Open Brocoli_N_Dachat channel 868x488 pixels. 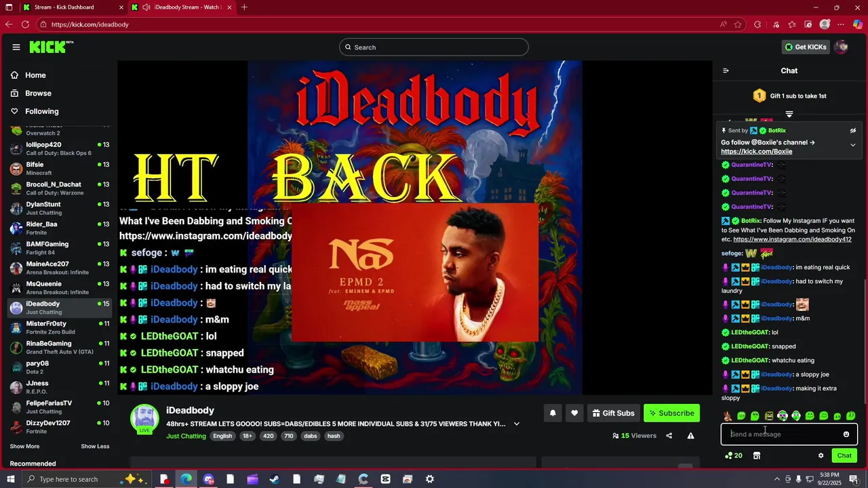[60, 188]
